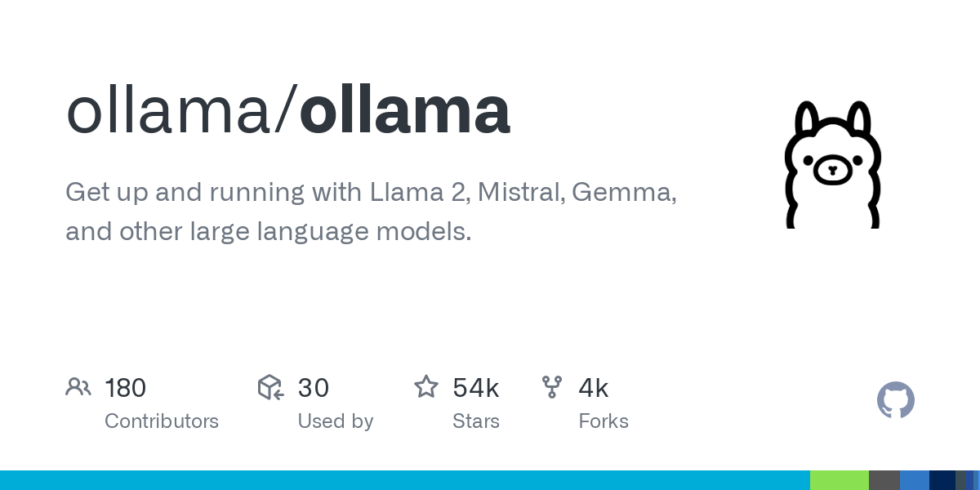Image resolution: width=980 pixels, height=490 pixels.
Task: Click the 30 Used by count
Action: [314, 388]
